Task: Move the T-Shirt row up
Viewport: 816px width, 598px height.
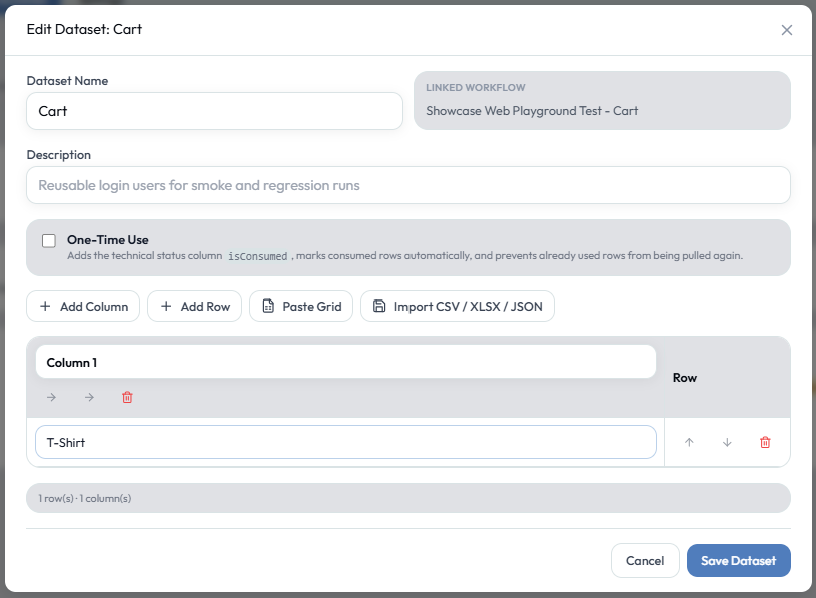Action: click(x=689, y=442)
